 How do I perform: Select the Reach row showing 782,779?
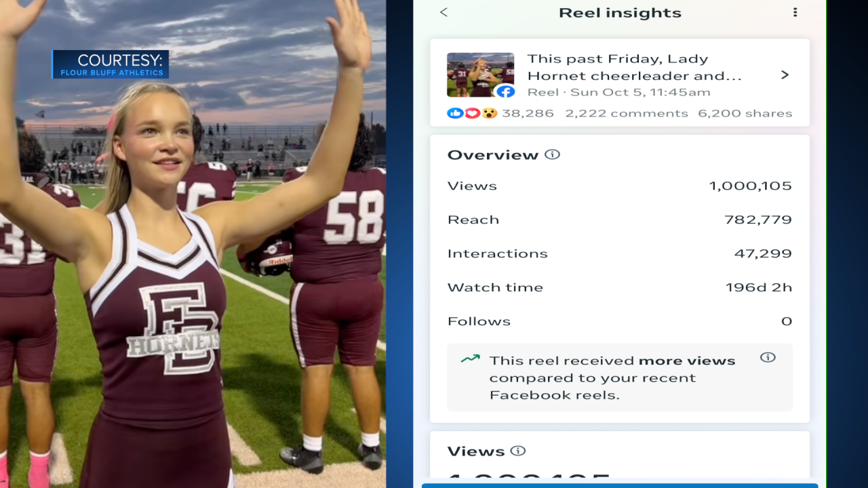pos(619,220)
